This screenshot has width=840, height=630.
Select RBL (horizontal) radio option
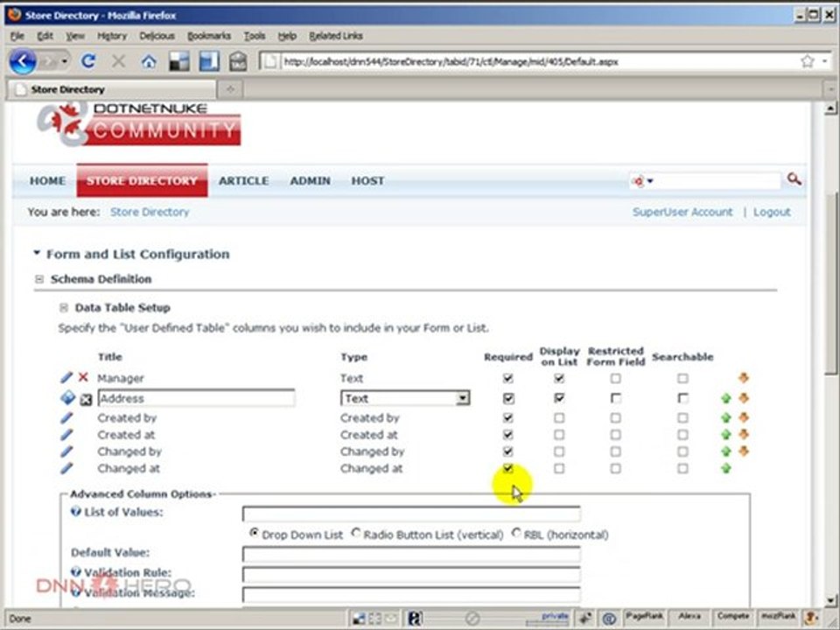pyautogui.click(x=516, y=534)
